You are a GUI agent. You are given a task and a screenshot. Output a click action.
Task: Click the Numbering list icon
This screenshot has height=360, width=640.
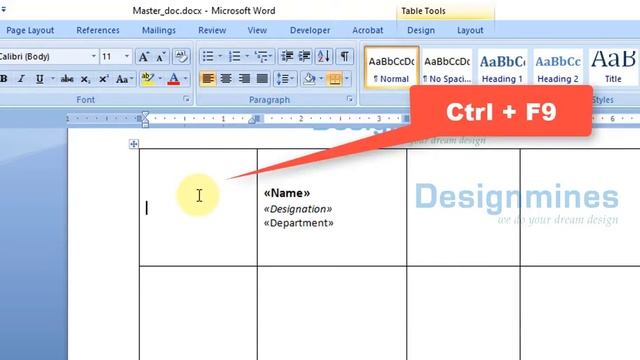[234, 56]
